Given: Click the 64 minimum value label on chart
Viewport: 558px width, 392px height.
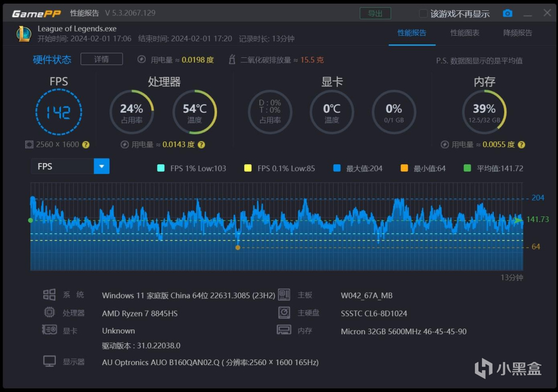Looking at the screenshot, I should (536, 246).
